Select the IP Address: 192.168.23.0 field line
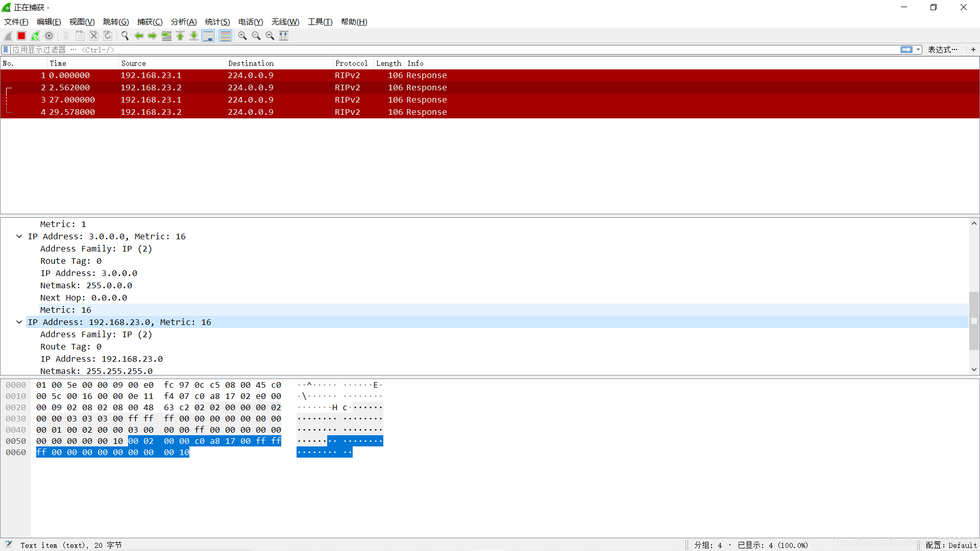Image resolution: width=980 pixels, height=551 pixels. point(102,359)
